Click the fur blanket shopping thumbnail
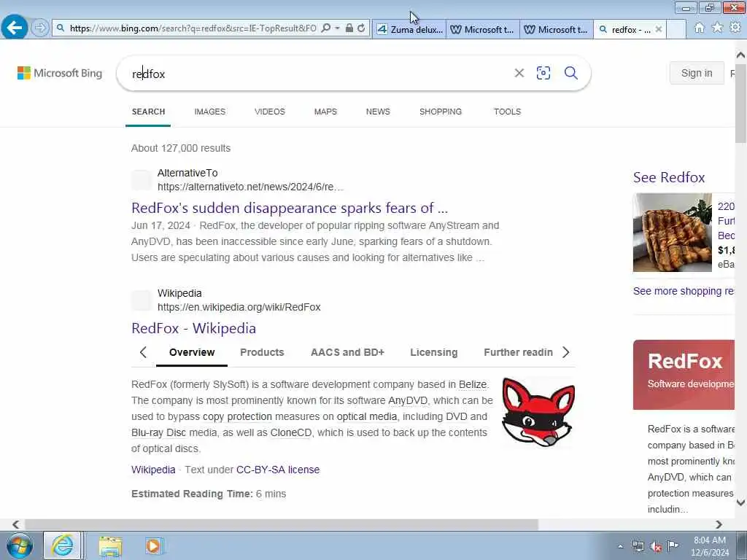Viewport: 747px width, 560px height. 672,233
